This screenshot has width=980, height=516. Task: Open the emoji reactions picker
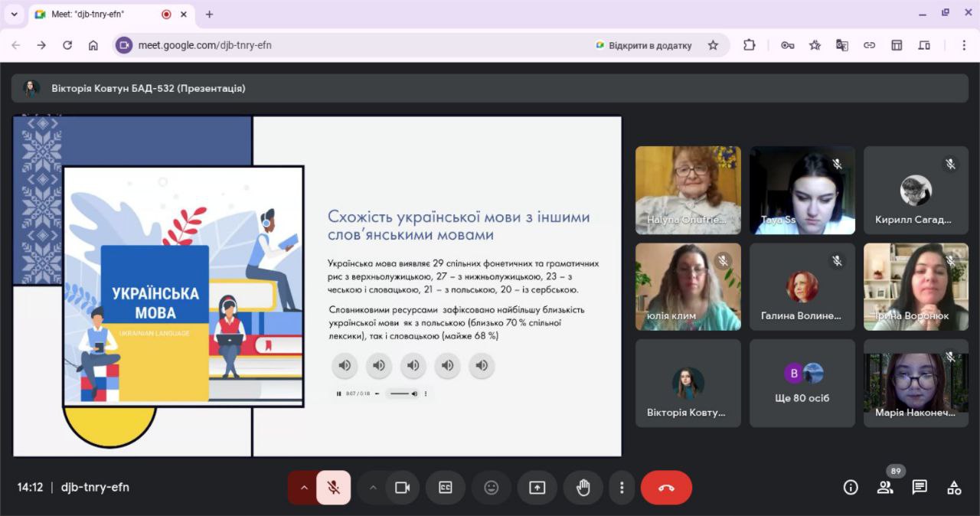click(x=492, y=488)
